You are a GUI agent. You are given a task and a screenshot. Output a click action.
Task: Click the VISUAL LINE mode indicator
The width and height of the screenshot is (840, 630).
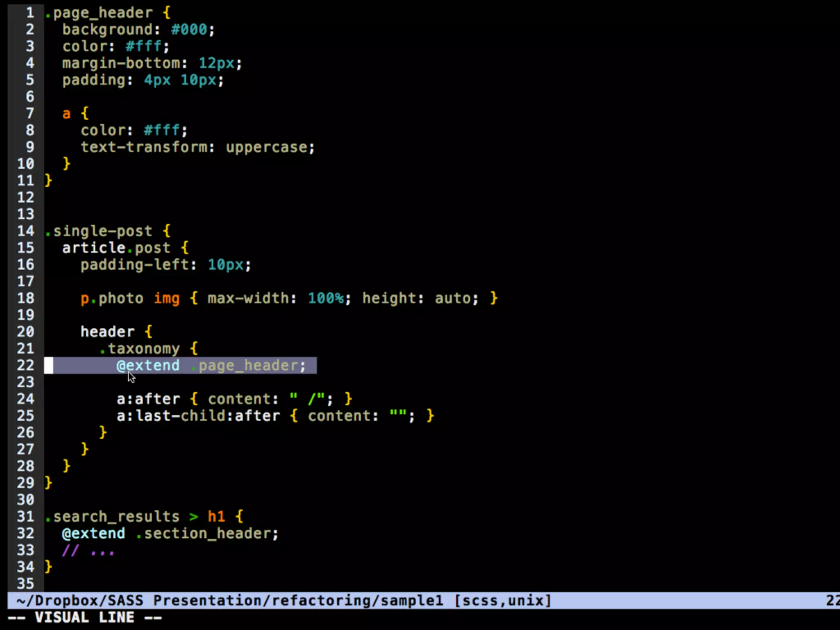(84, 617)
